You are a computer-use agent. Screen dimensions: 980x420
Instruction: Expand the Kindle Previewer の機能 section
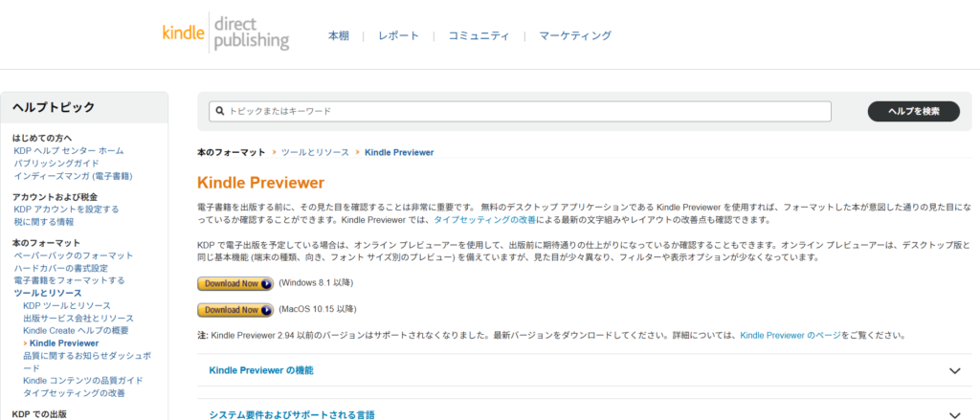coord(261,370)
